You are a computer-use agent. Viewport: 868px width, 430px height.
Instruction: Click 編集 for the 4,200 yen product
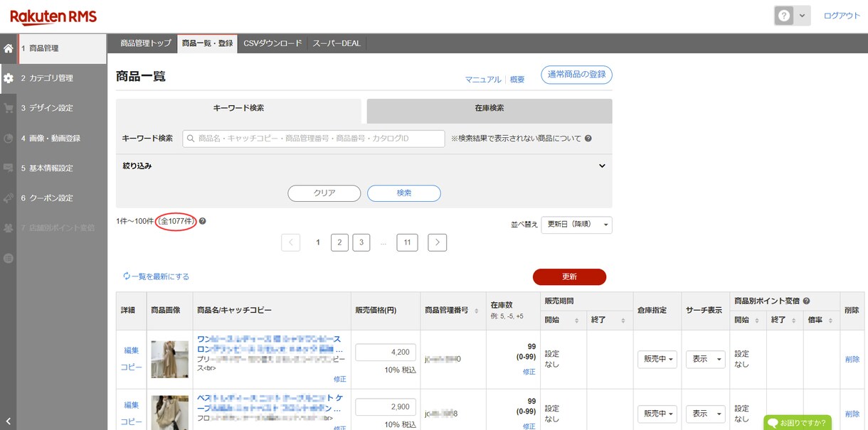132,350
